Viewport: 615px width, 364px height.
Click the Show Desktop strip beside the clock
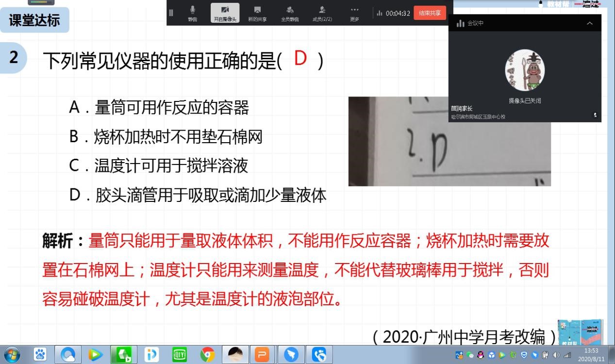pos(611,355)
